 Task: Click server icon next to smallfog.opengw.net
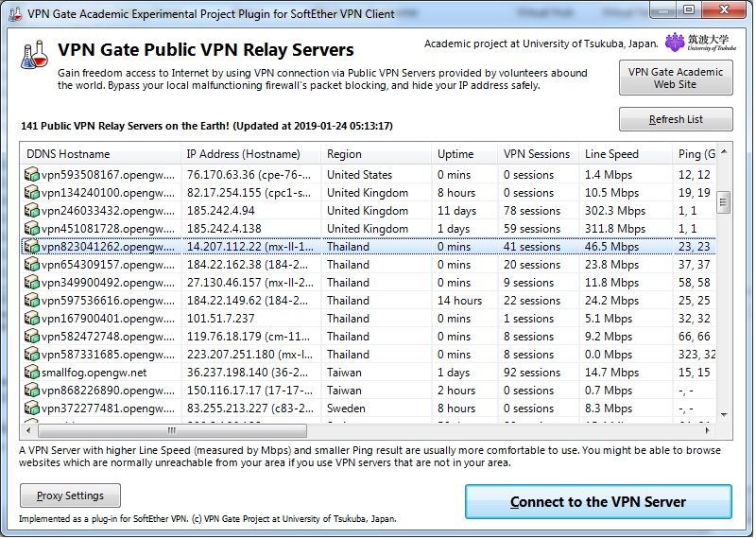[32, 373]
